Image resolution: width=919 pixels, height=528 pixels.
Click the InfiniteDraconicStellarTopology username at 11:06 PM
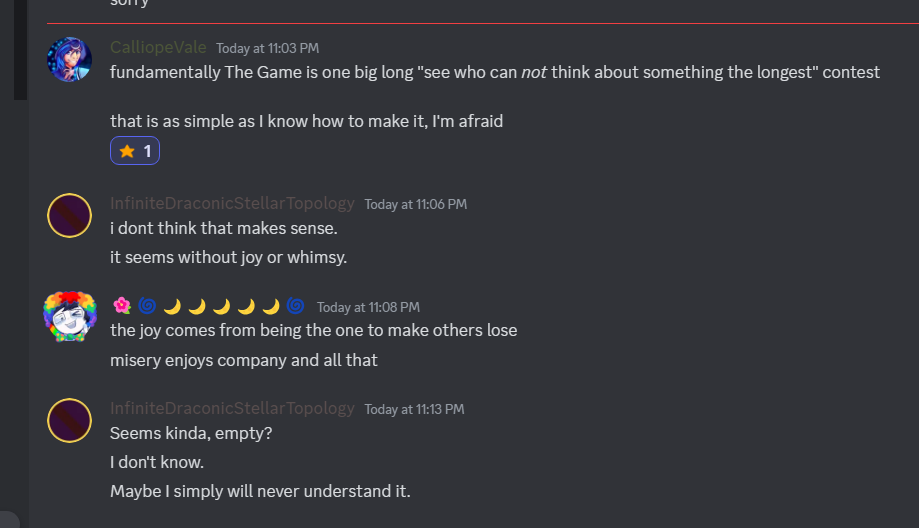232,204
